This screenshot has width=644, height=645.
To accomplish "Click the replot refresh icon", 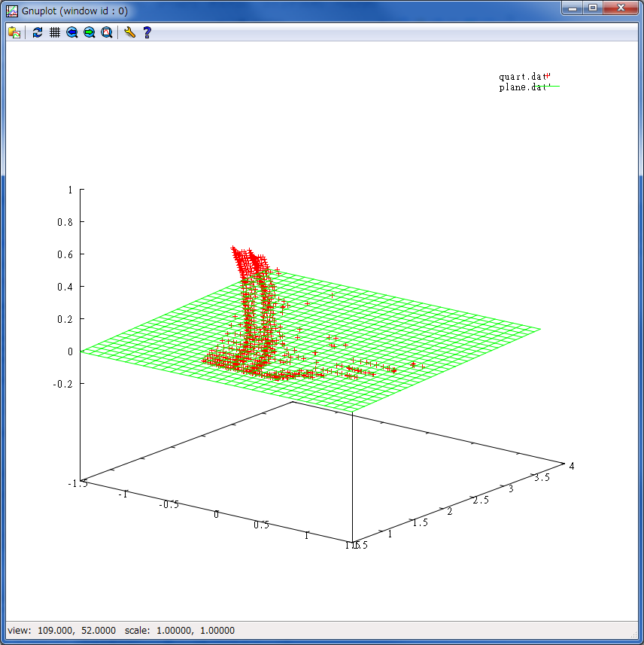I will click(38, 32).
